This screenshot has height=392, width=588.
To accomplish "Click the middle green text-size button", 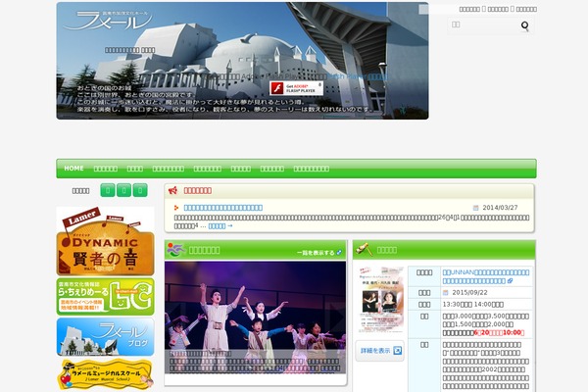I will tap(123, 190).
